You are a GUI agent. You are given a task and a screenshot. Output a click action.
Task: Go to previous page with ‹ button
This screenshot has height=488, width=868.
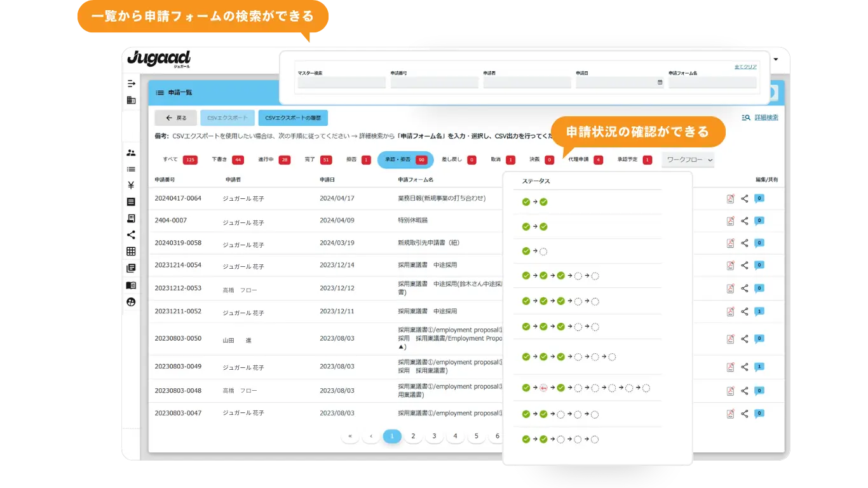(x=371, y=436)
